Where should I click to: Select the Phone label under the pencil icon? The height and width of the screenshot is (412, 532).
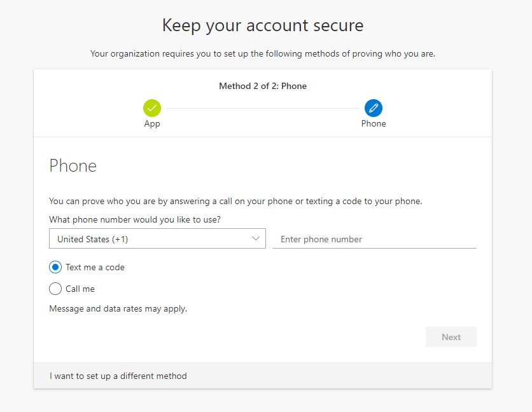tap(373, 123)
